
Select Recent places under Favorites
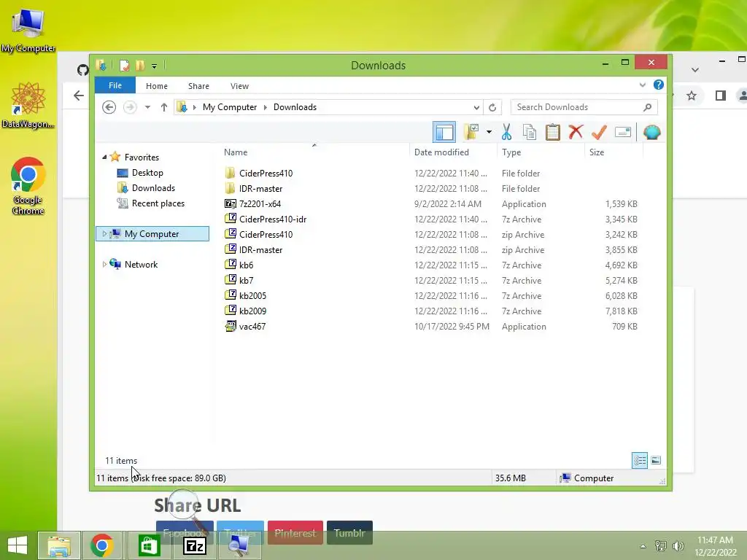point(158,203)
